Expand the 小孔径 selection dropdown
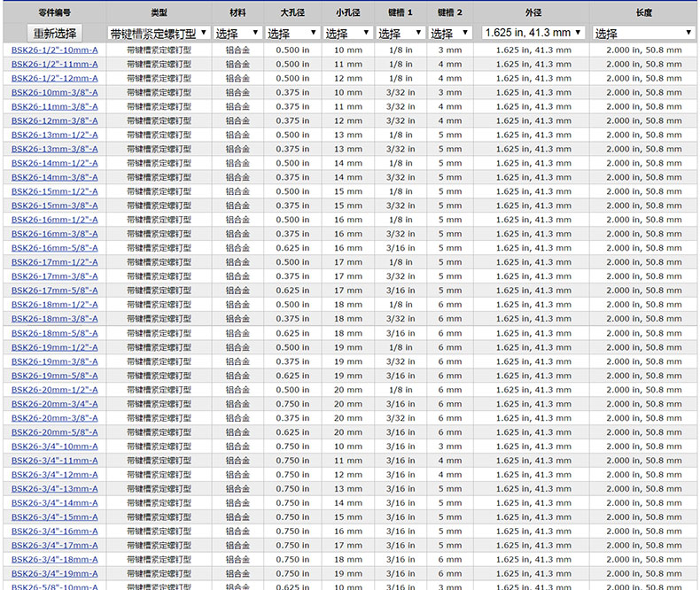700x590 pixels. pos(347,33)
